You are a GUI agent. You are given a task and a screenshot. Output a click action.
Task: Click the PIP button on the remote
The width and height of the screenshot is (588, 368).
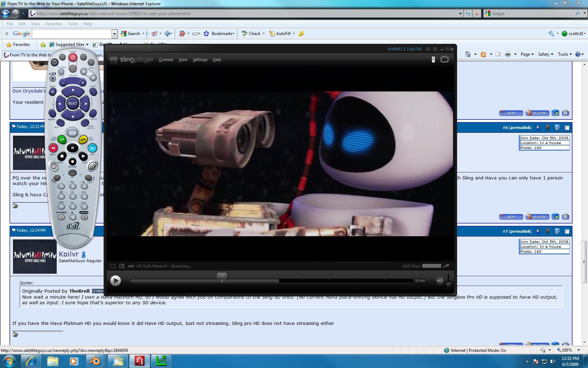[x=72, y=173]
